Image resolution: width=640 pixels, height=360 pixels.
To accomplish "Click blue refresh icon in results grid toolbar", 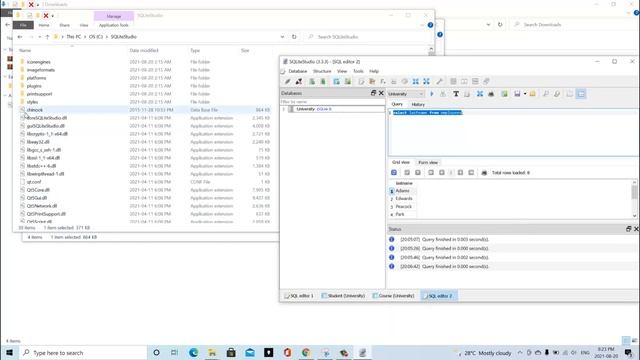I will (394, 173).
